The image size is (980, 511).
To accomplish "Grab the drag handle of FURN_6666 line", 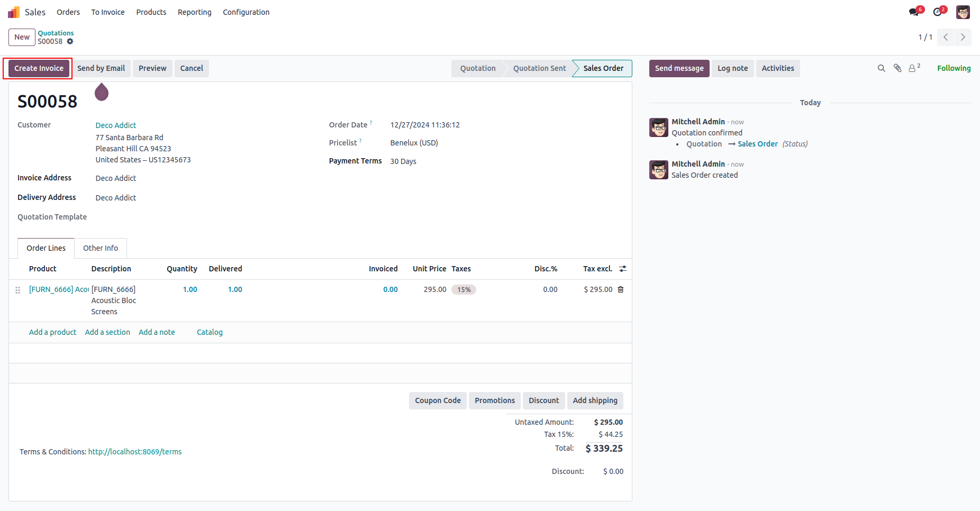I will click(18, 290).
